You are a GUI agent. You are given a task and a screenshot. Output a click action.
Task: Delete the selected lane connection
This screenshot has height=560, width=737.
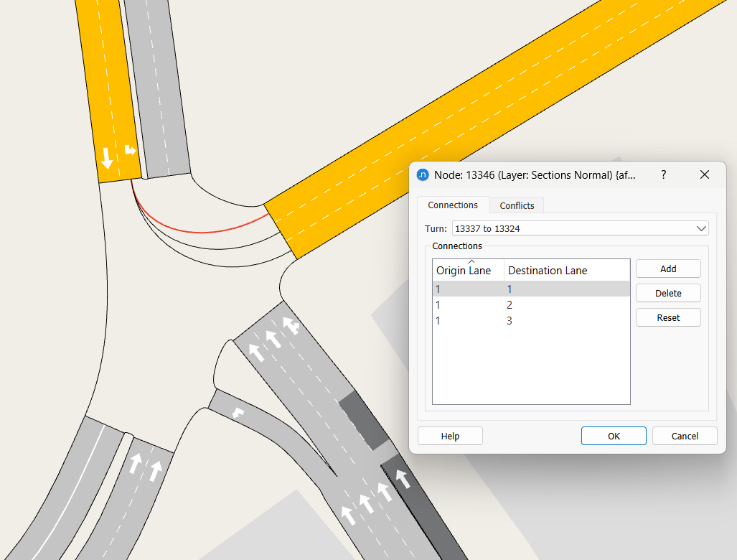668,293
